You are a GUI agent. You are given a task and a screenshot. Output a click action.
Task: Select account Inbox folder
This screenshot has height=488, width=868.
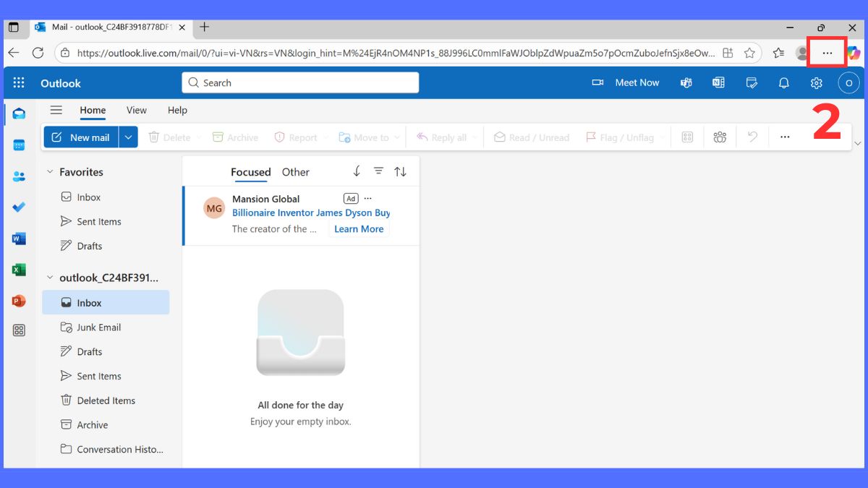click(x=106, y=303)
